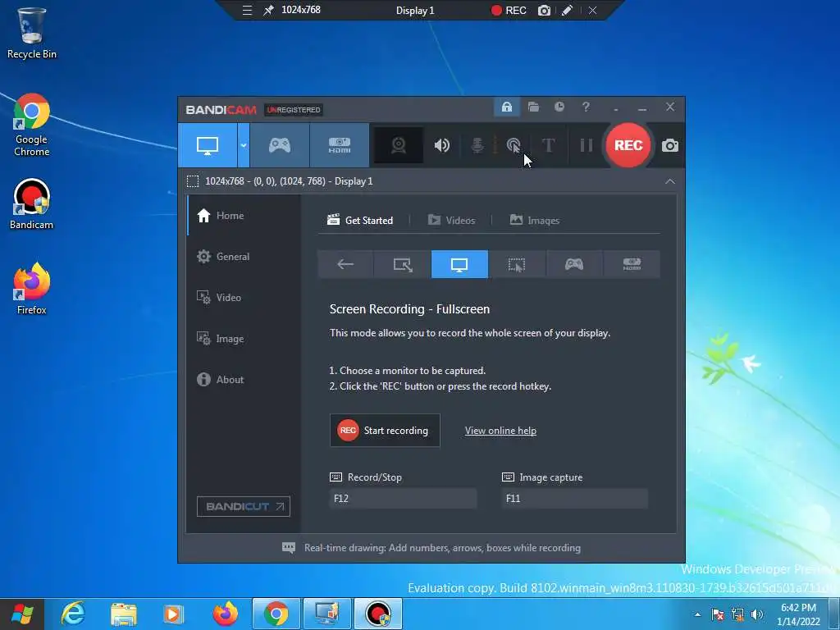This screenshot has height=630, width=840.
Task: Open Internet Explorer from the taskbar
Action: pyautogui.click(x=73, y=614)
